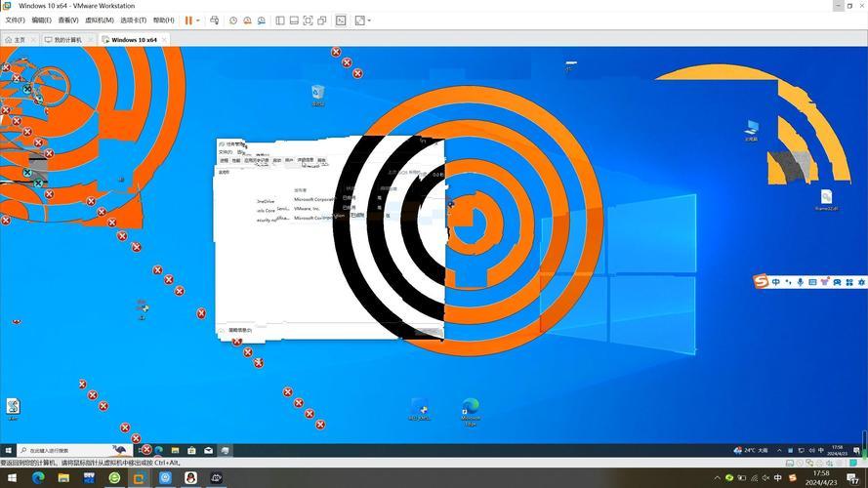This screenshot has height=488, width=868.
Task: Click the Microsoft Edge desktop shortcut in guest
Action: [x=470, y=410]
